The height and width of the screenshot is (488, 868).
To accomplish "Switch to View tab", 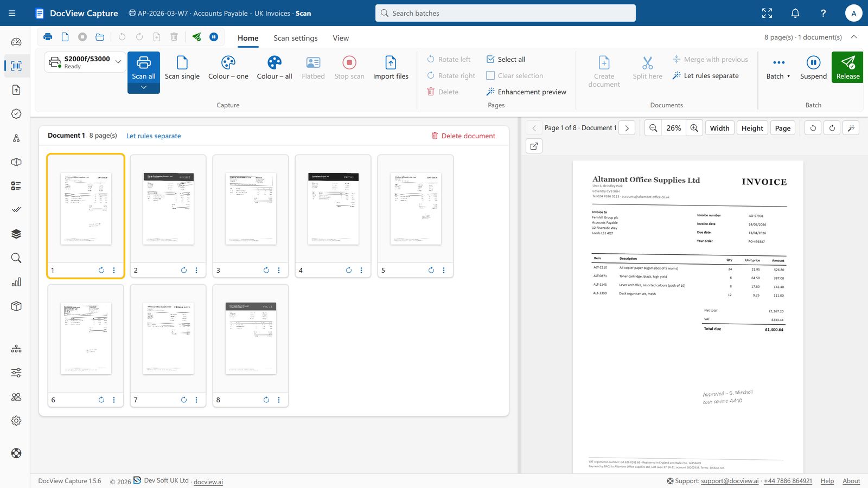I will 341,38.
